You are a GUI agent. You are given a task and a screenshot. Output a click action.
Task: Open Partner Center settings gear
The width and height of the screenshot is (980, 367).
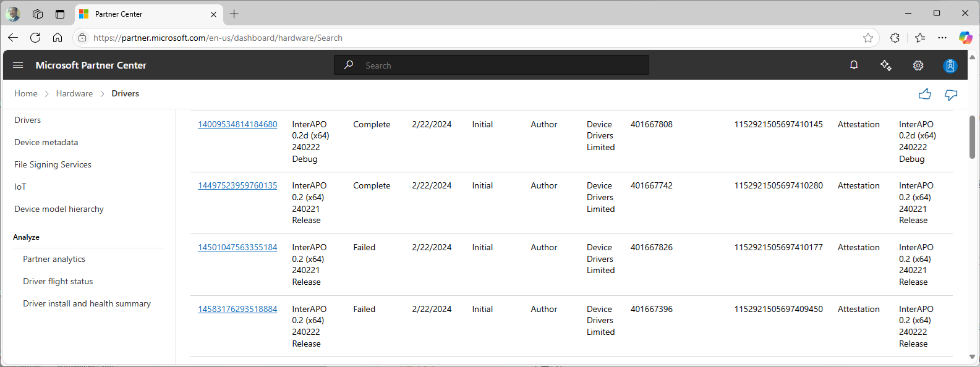coord(918,65)
